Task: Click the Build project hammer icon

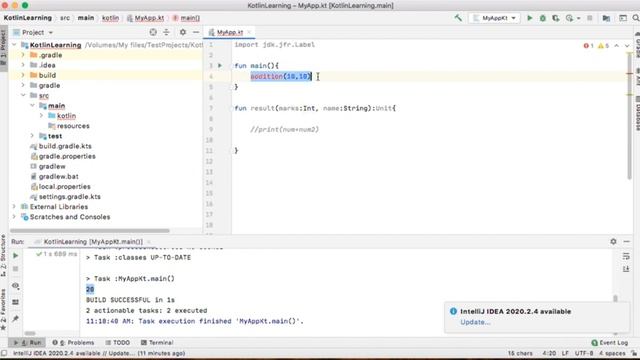Action: [458, 18]
